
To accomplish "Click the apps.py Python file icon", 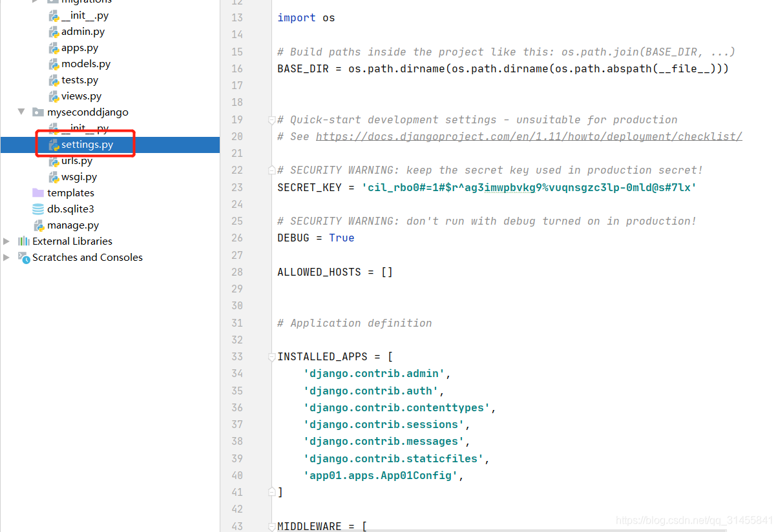I will point(54,48).
